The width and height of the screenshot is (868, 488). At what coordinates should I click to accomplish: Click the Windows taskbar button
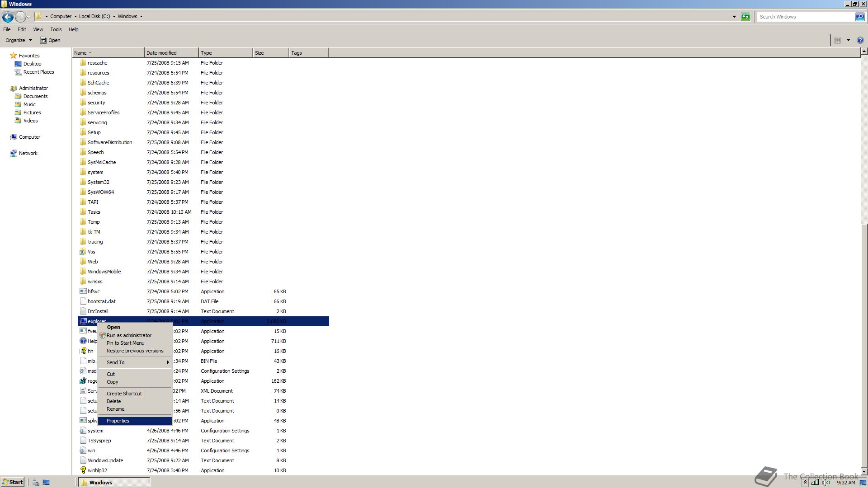click(x=114, y=483)
